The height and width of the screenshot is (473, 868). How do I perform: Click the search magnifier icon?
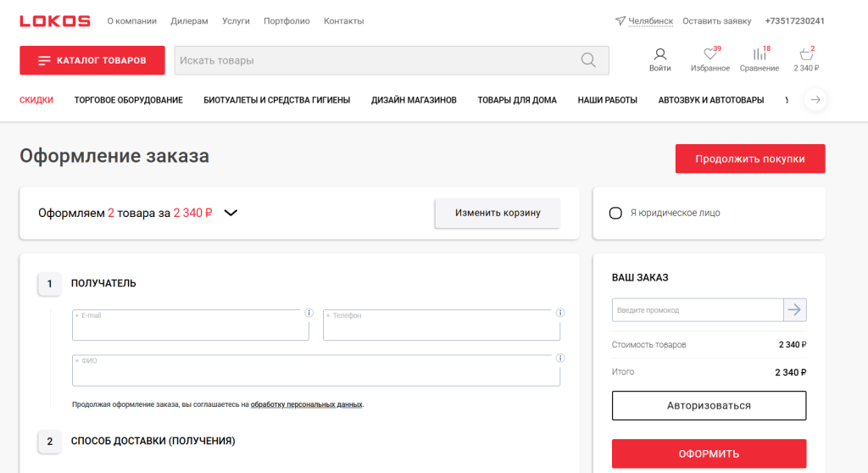[588, 60]
